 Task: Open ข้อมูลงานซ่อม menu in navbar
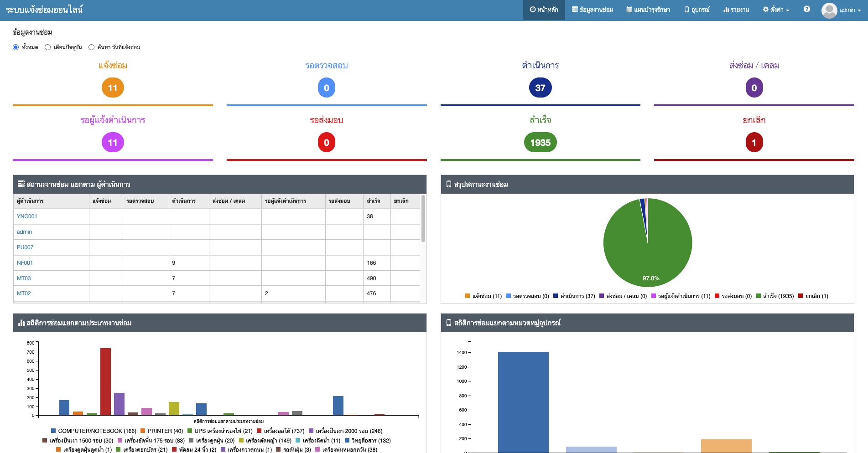point(593,10)
